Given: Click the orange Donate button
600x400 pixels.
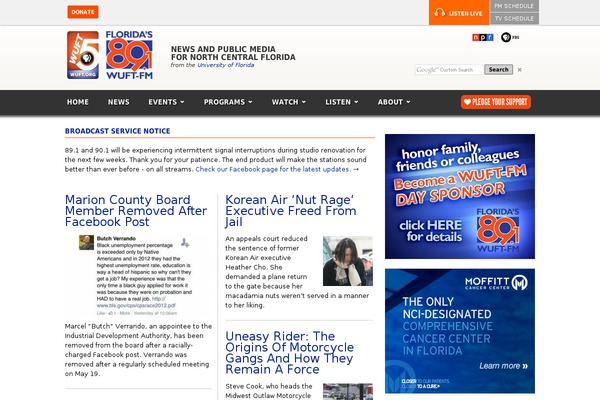Looking at the screenshot, I should click(83, 12).
